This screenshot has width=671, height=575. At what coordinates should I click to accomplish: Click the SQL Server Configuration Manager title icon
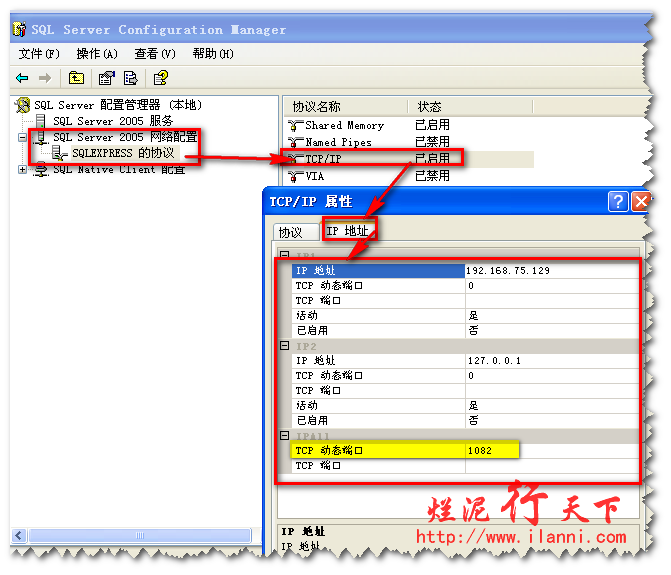coord(19,29)
